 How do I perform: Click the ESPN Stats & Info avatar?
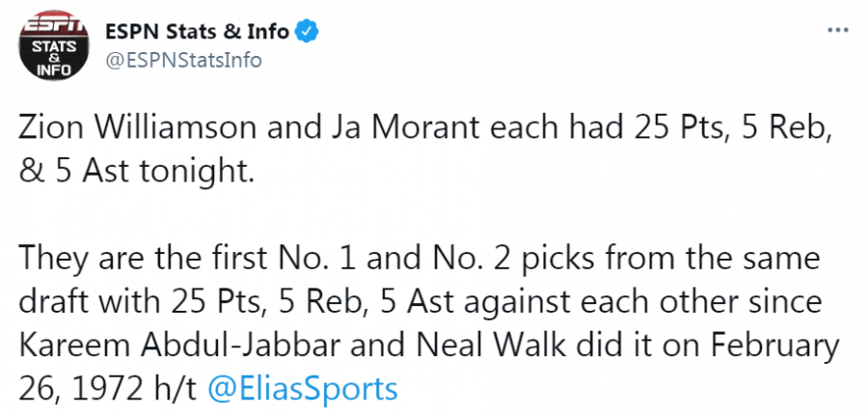click(46, 45)
